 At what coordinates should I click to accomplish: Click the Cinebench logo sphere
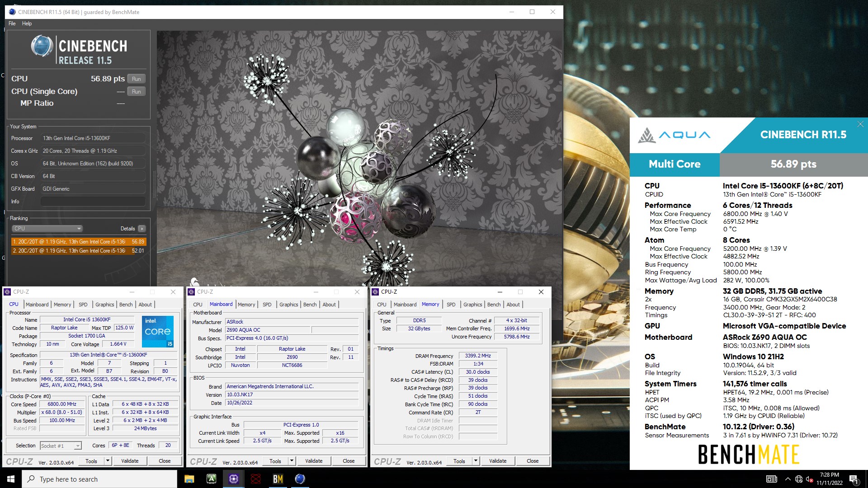pos(42,46)
